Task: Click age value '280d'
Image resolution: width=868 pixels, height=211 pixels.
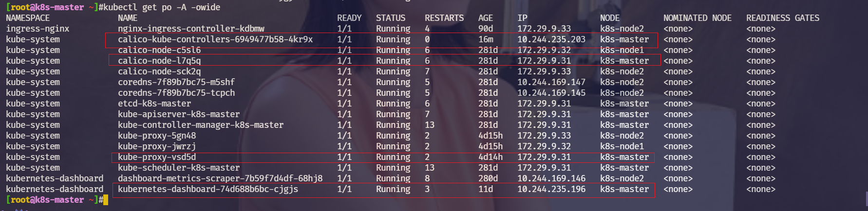Action: (488, 178)
